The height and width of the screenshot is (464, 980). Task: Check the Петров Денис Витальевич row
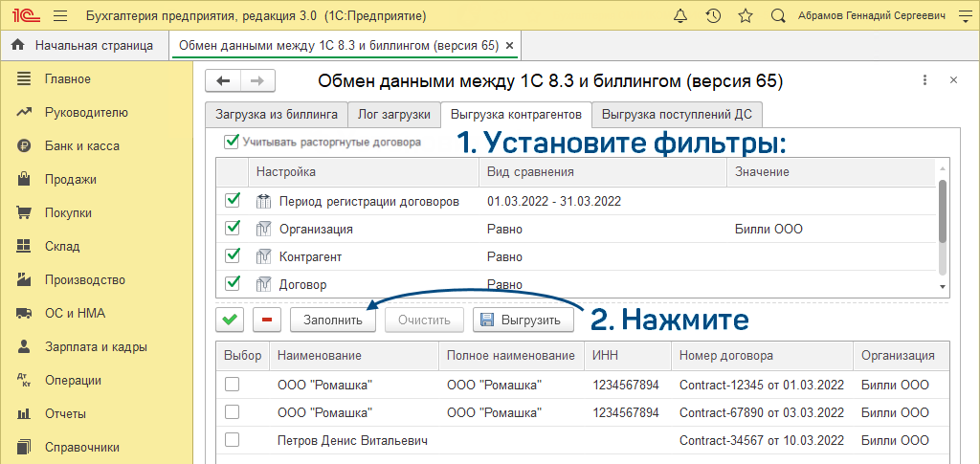232,440
